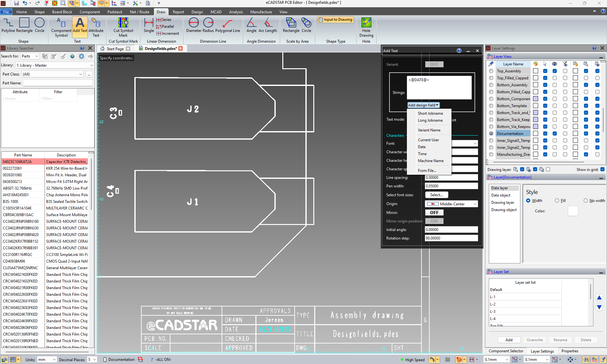Viewport: 607px width, 364px height.
Task: Collapse the Layer Set section
Action: tap(601, 272)
